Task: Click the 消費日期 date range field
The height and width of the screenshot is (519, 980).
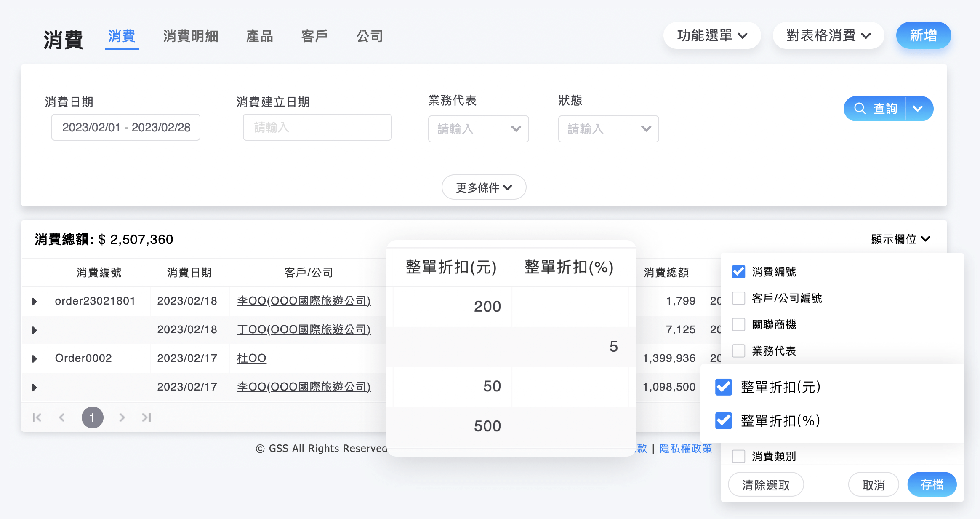Action: tap(125, 127)
